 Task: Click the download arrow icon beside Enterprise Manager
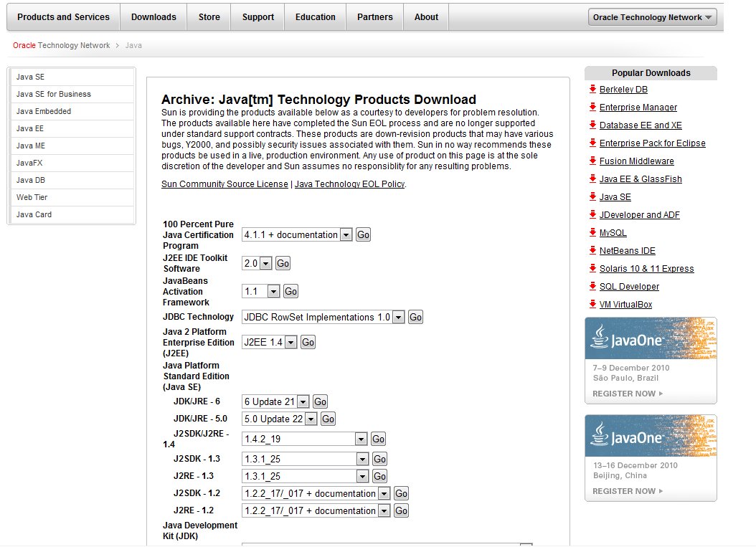click(x=592, y=107)
